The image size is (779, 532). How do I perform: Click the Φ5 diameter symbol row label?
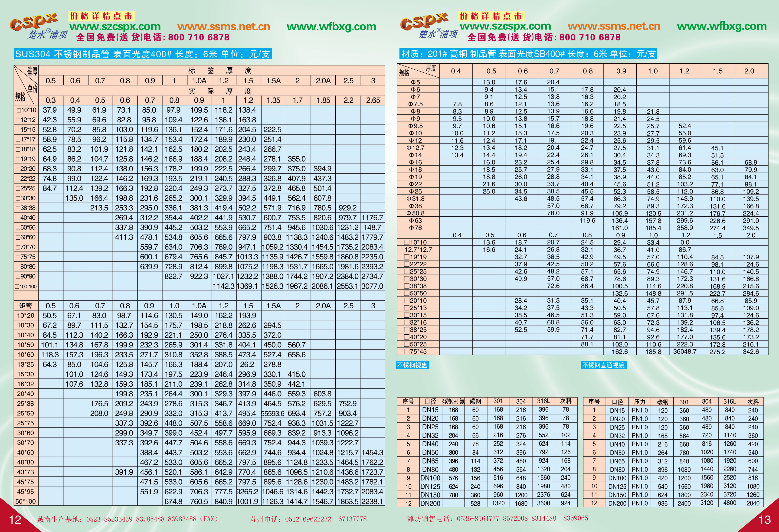pyautogui.click(x=415, y=82)
